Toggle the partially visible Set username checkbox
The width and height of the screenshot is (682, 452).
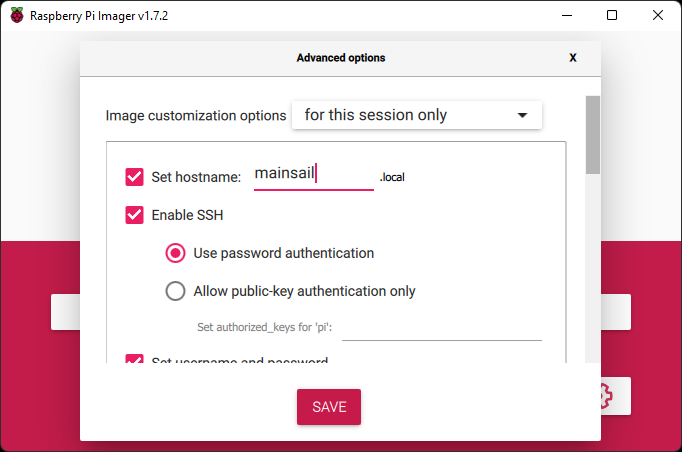[x=134, y=358]
